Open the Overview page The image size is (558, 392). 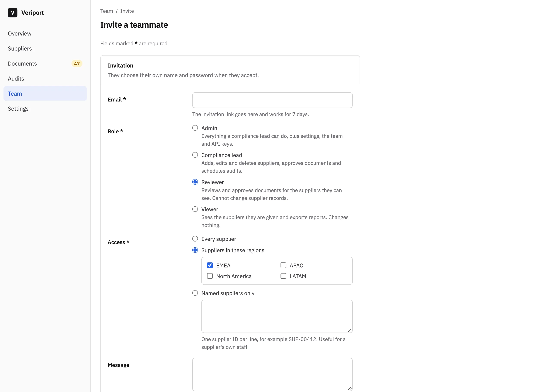point(45,34)
